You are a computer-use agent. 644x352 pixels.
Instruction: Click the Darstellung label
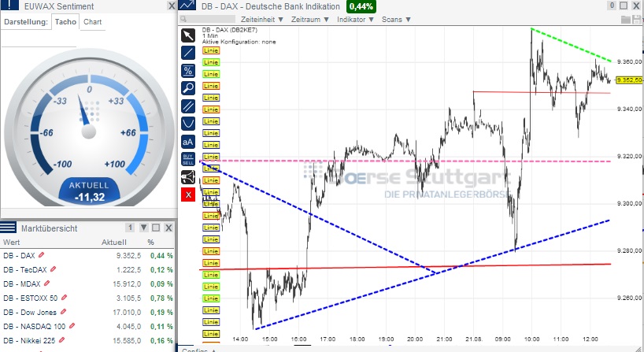[x=26, y=22]
